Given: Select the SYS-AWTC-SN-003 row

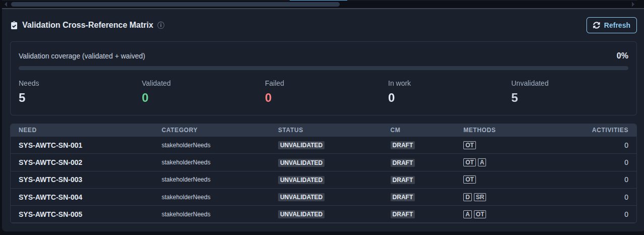Looking at the screenshot, I should 323,180.
